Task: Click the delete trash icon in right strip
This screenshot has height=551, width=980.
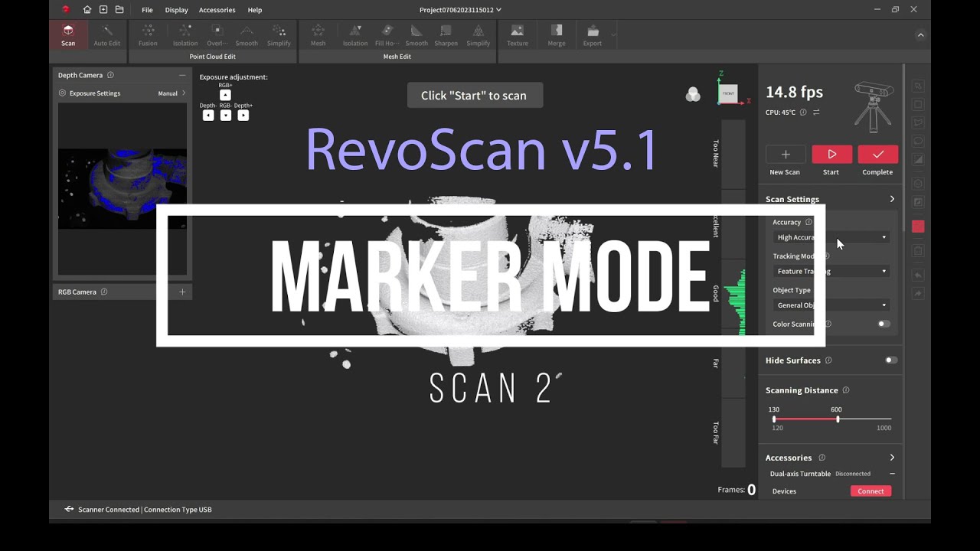Action: (918, 251)
